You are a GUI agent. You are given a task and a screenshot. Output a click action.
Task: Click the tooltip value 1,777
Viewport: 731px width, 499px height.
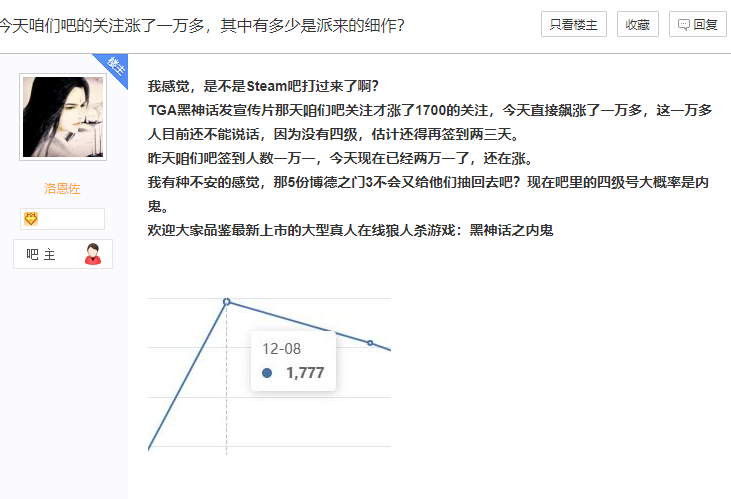point(305,373)
